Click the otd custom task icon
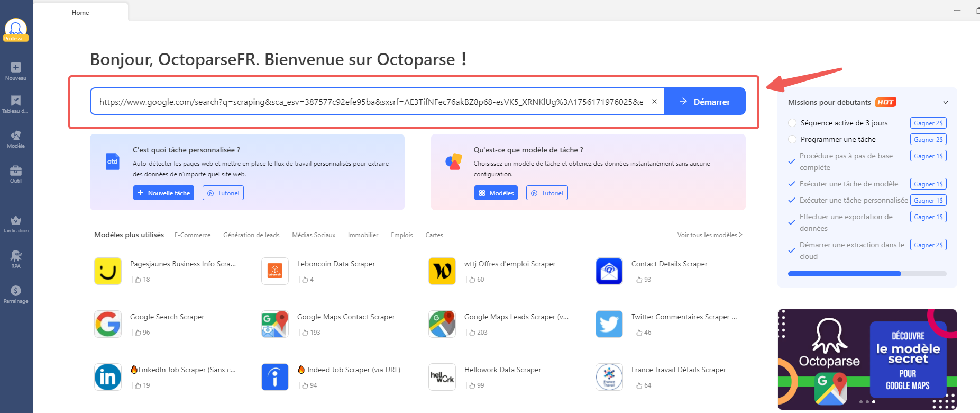980x413 pixels. pos(113,161)
